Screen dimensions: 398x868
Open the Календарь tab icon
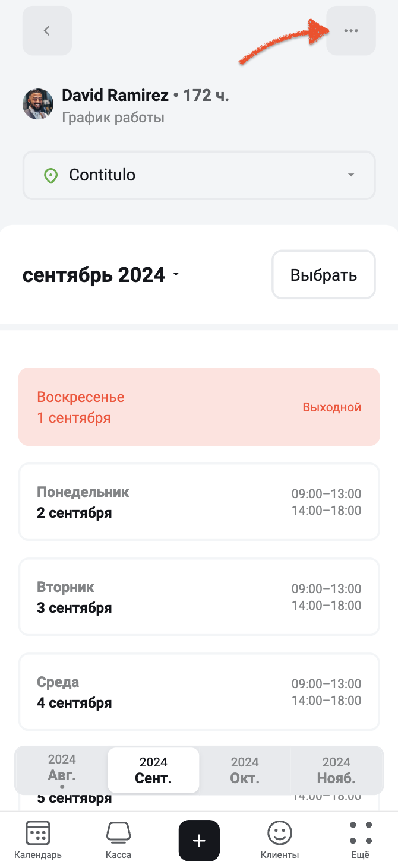coord(38,834)
